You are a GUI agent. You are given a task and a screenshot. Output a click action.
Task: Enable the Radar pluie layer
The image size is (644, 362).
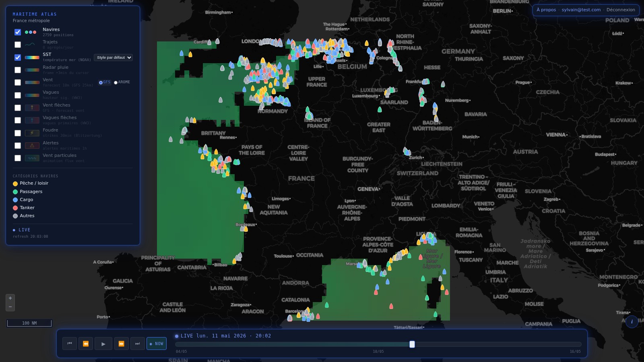point(18,70)
